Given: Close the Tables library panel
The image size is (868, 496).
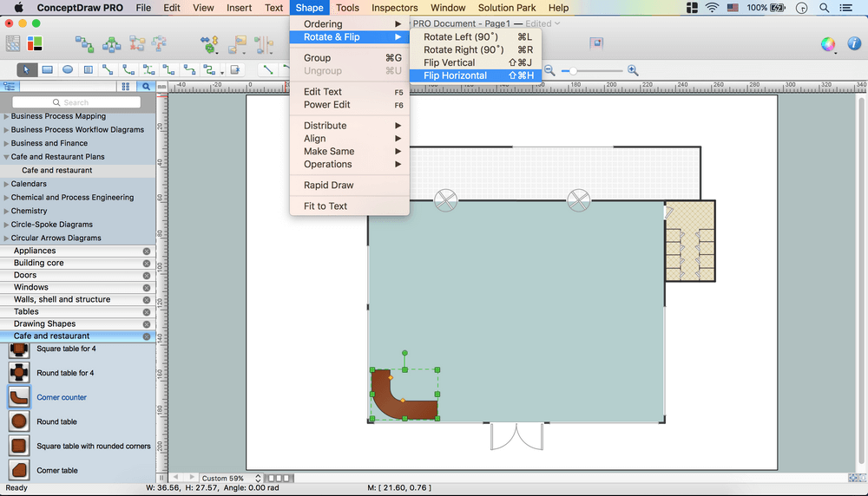Looking at the screenshot, I should (147, 311).
